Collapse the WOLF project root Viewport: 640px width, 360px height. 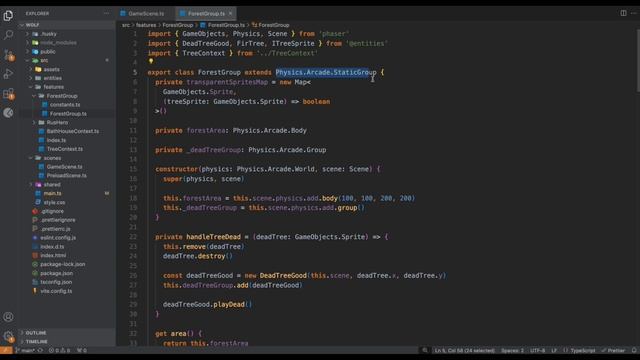point(67,25)
